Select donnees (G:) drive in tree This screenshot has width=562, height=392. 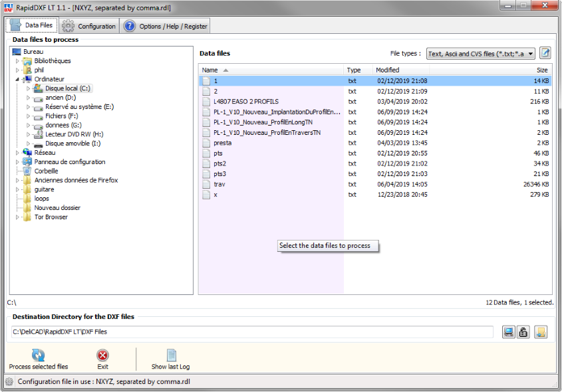pos(63,126)
